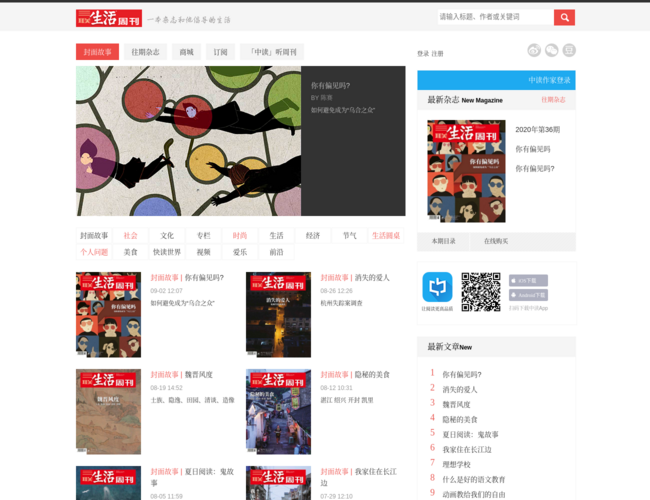The image size is (650, 500).
Task: Select the 生活圆桌 category
Action: point(386,235)
